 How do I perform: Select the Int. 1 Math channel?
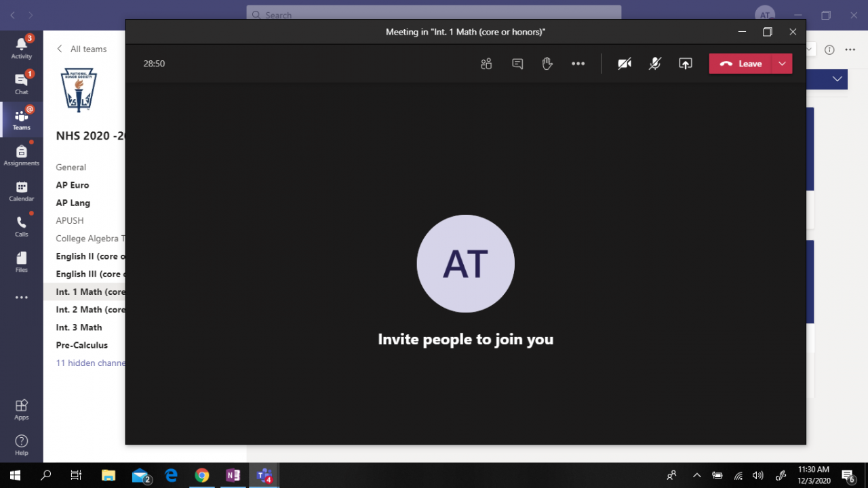(x=85, y=291)
